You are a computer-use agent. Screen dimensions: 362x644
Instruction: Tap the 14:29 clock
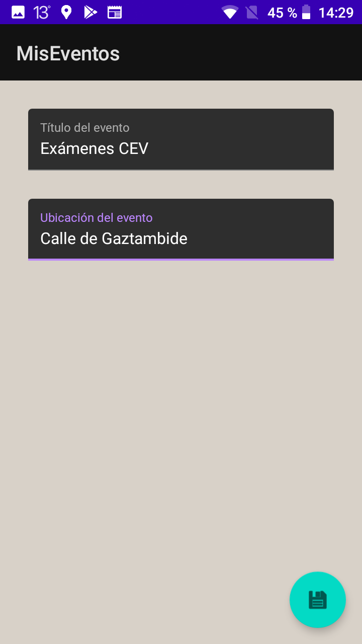(x=336, y=12)
